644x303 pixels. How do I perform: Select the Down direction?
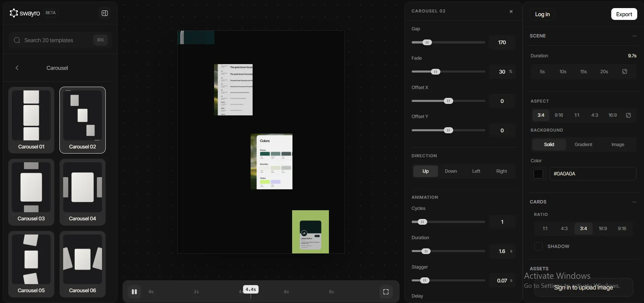451,171
